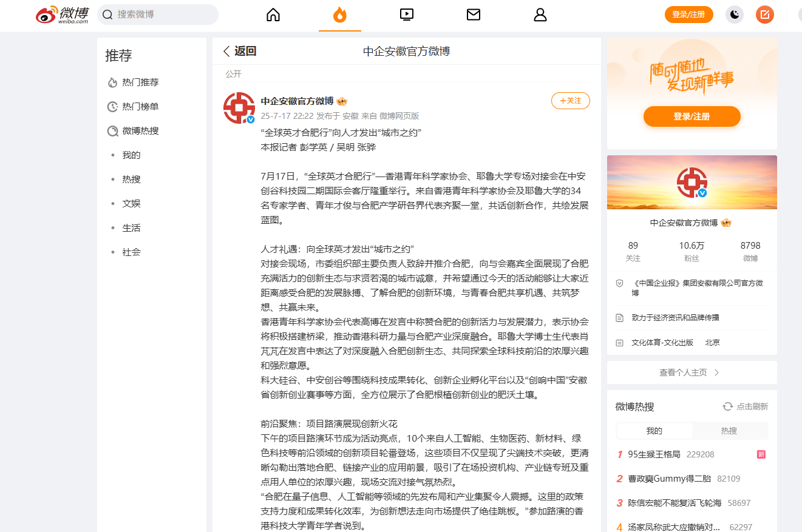Click the 随时随地发现新鲜事 banner
This screenshot has height=532, width=802.
click(x=692, y=76)
